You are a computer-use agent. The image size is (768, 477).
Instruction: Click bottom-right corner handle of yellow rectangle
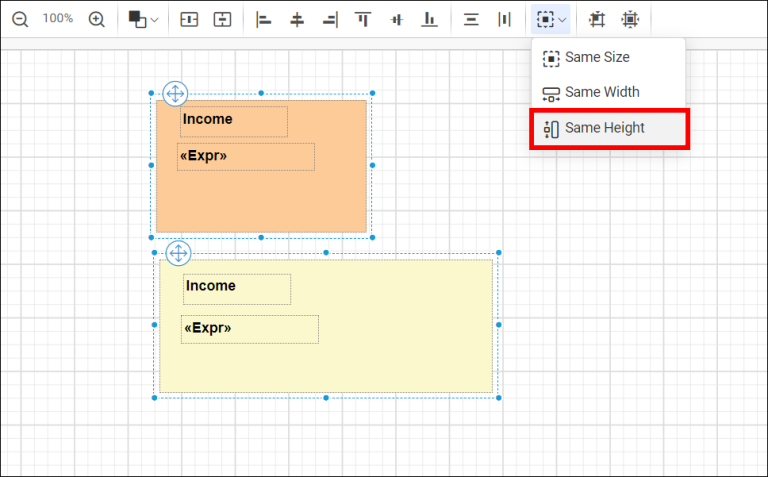pyautogui.click(x=499, y=398)
